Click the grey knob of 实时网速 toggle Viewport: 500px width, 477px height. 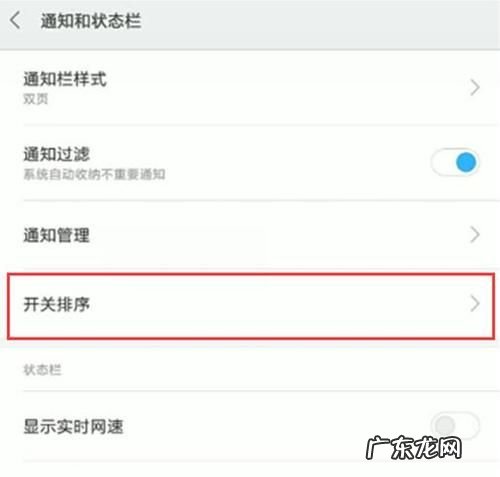tap(445, 425)
